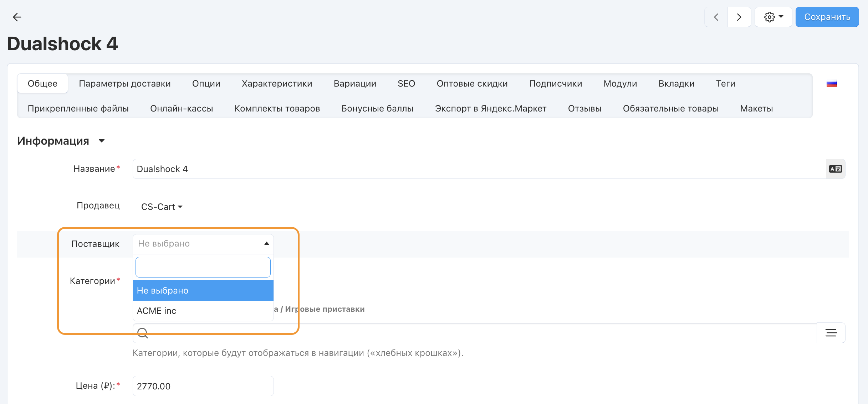
Task: Click the categories search magnifier icon
Action: (x=143, y=333)
